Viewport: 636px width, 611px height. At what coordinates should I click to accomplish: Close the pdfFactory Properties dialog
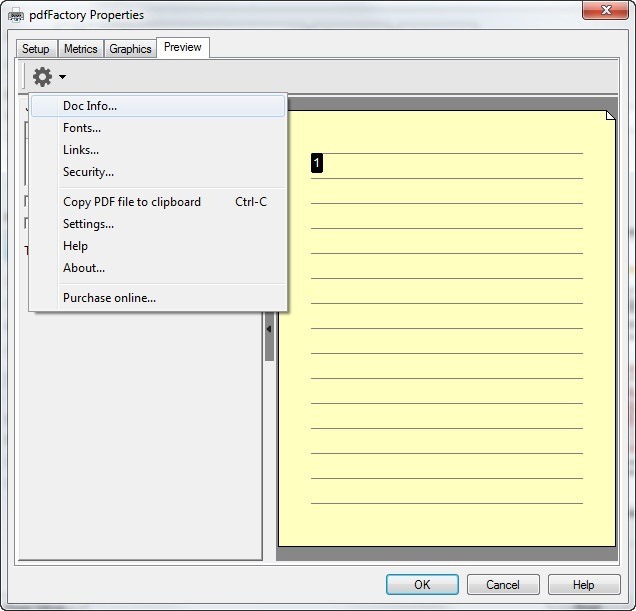pyautogui.click(x=606, y=10)
